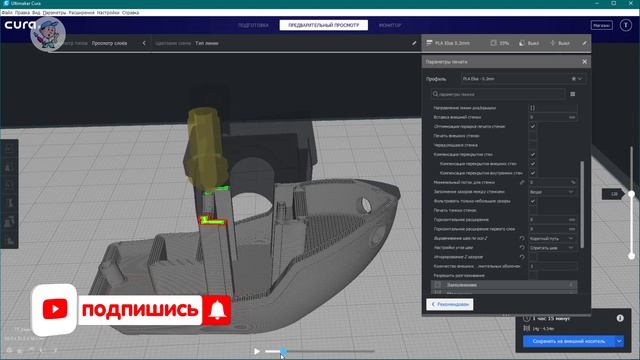Toggle outer walls printing checkbox
The image size is (640, 360).
[x=532, y=136]
